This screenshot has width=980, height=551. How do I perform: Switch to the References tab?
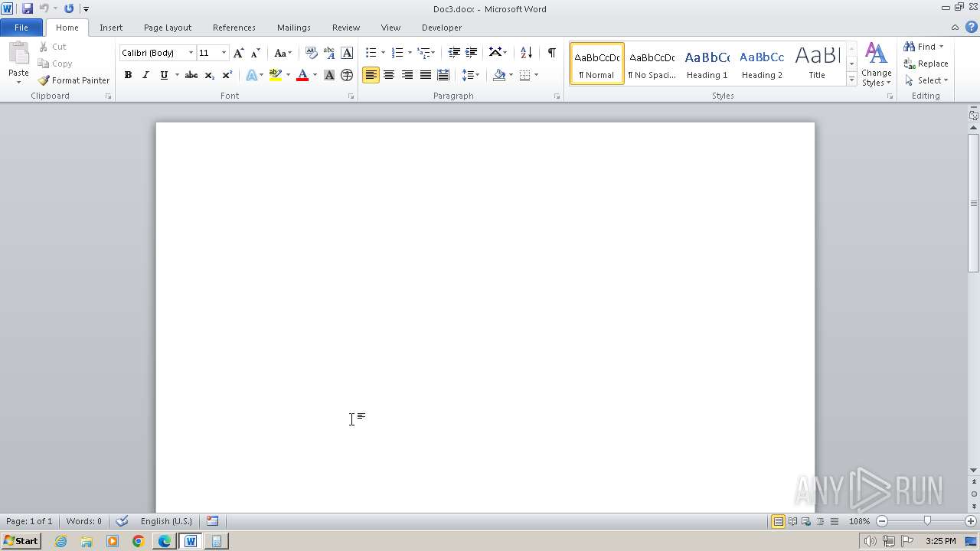(x=234, y=28)
